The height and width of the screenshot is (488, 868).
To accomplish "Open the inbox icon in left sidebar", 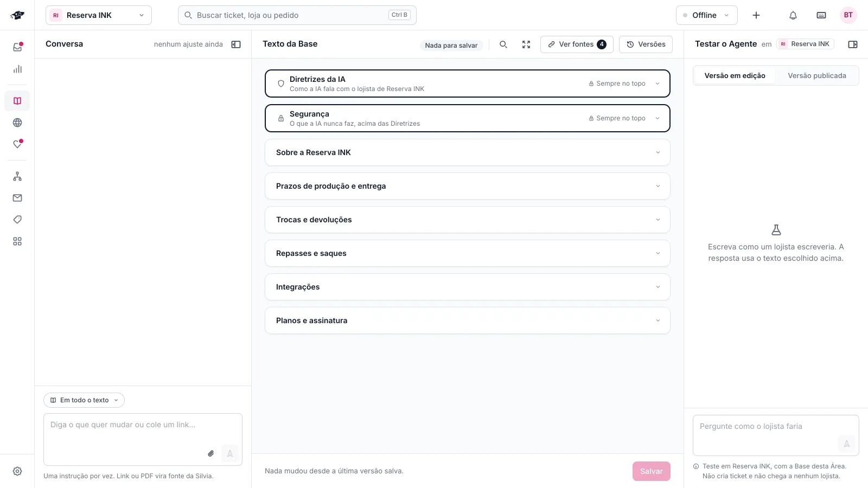I will pyautogui.click(x=17, y=47).
